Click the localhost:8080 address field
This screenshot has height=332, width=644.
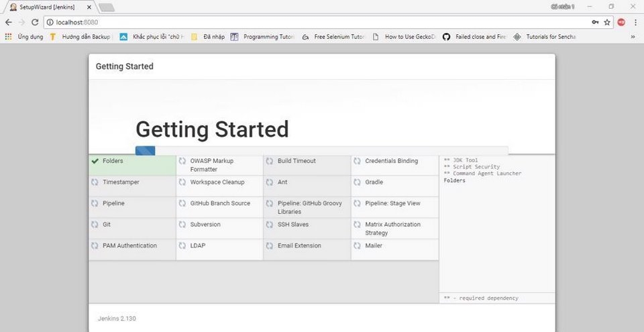(x=316, y=22)
